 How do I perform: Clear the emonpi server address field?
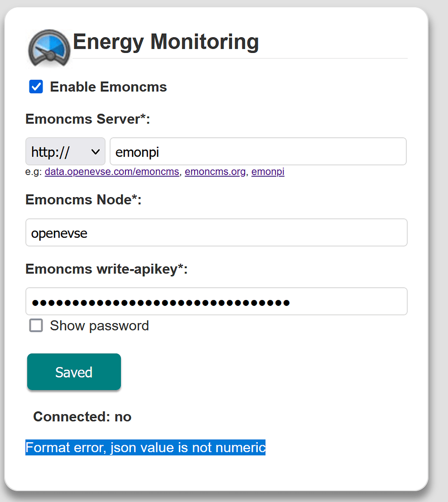pyautogui.click(x=258, y=151)
